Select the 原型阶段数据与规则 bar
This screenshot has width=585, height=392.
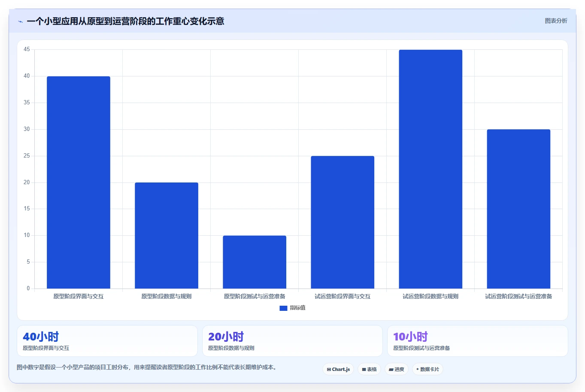[x=167, y=235]
